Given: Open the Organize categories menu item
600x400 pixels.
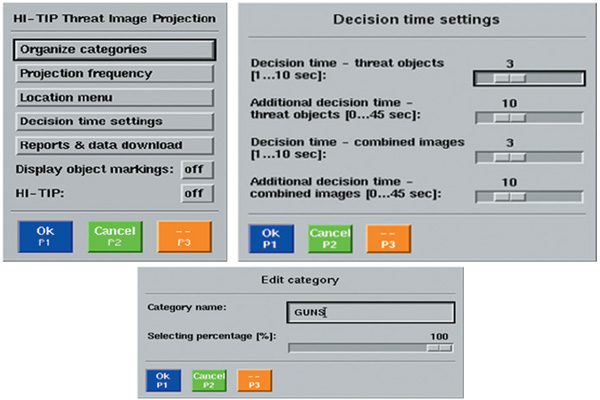Looking at the screenshot, I should pos(114,49).
